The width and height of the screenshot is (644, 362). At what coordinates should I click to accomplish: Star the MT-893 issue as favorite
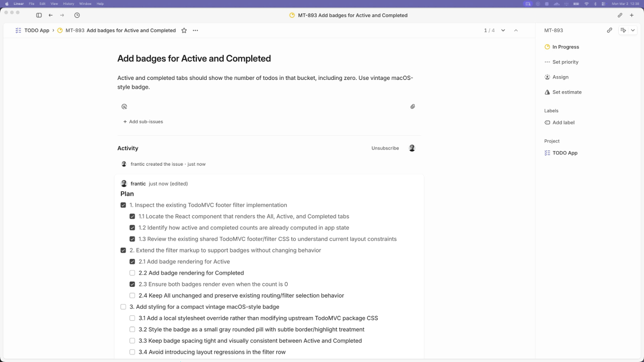pos(184,31)
